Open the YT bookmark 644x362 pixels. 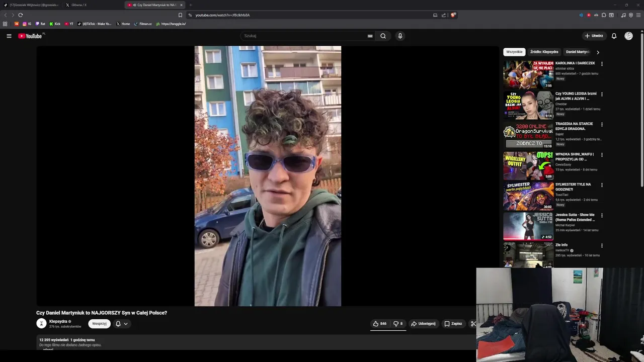click(69, 24)
